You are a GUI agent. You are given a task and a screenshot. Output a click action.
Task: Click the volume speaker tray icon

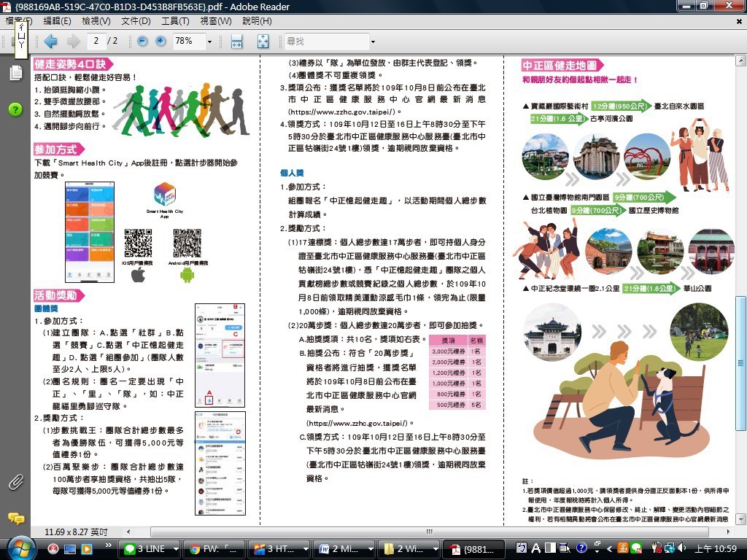[682, 548]
